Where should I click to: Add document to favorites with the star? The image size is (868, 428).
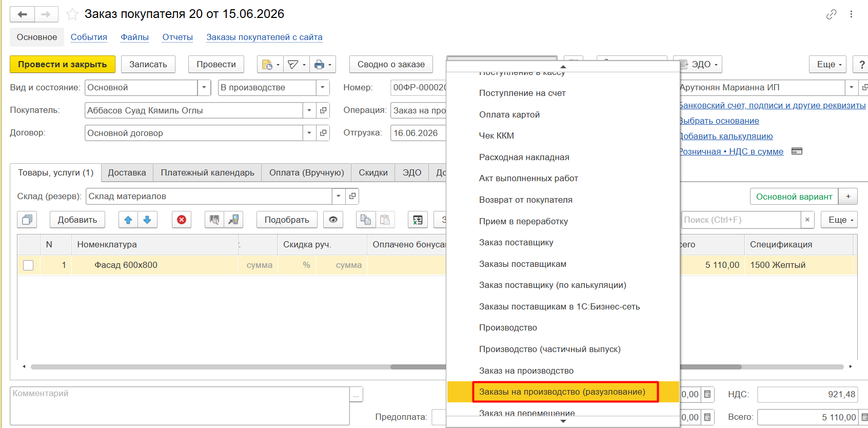pos(72,14)
